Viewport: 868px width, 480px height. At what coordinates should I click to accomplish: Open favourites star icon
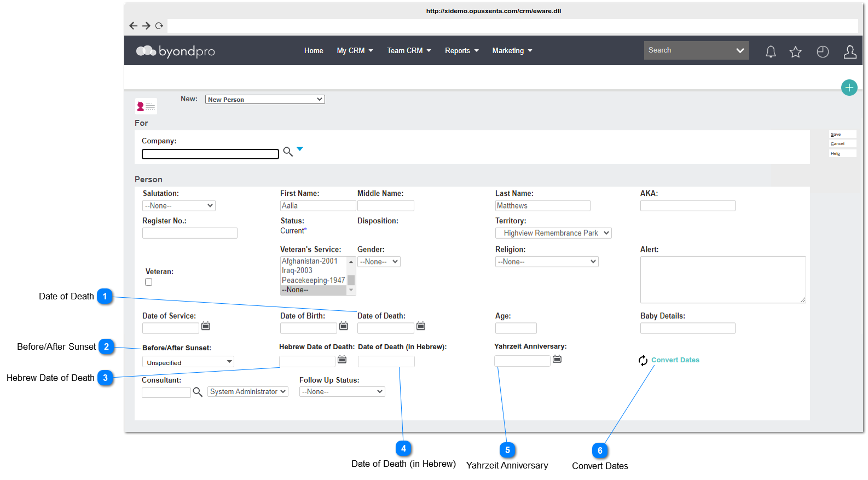(x=795, y=51)
